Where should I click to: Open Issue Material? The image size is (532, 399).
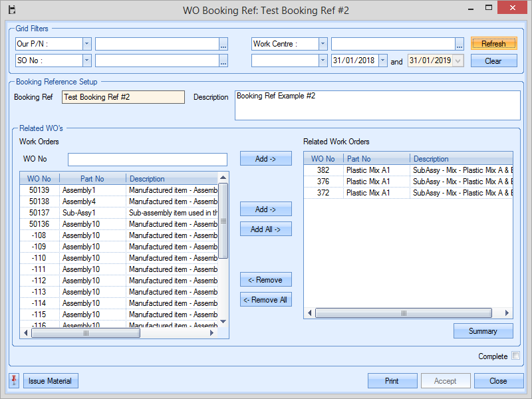51,381
